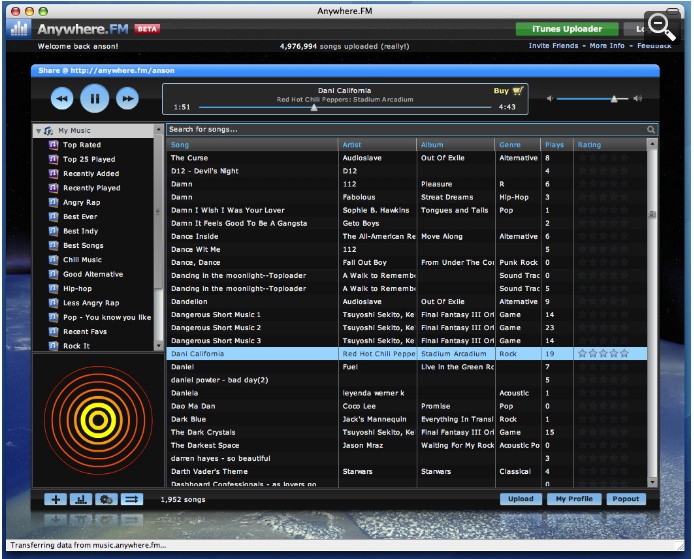Click playlist sidebar scroll down arrow
The image size is (694, 559).
pos(158,346)
